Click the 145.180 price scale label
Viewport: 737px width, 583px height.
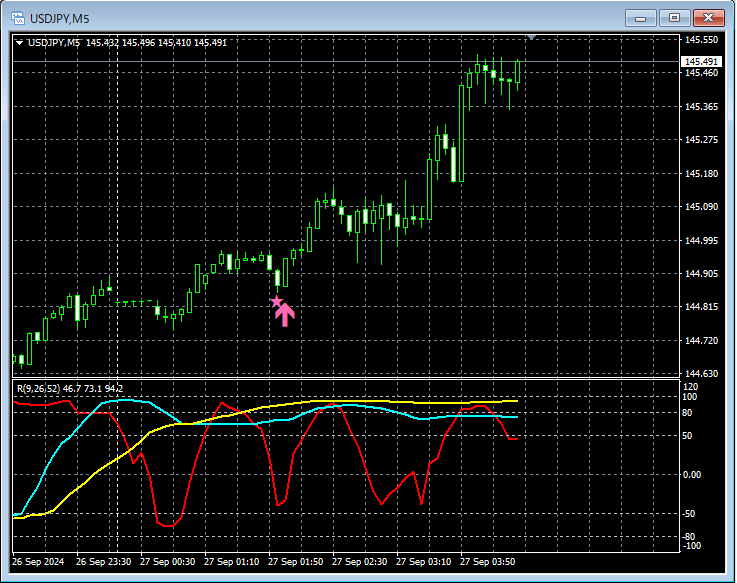pos(701,173)
